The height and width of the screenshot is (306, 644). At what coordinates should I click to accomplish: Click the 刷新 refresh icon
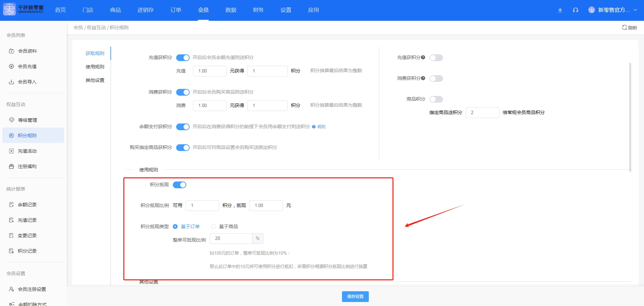tap(624, 28)
